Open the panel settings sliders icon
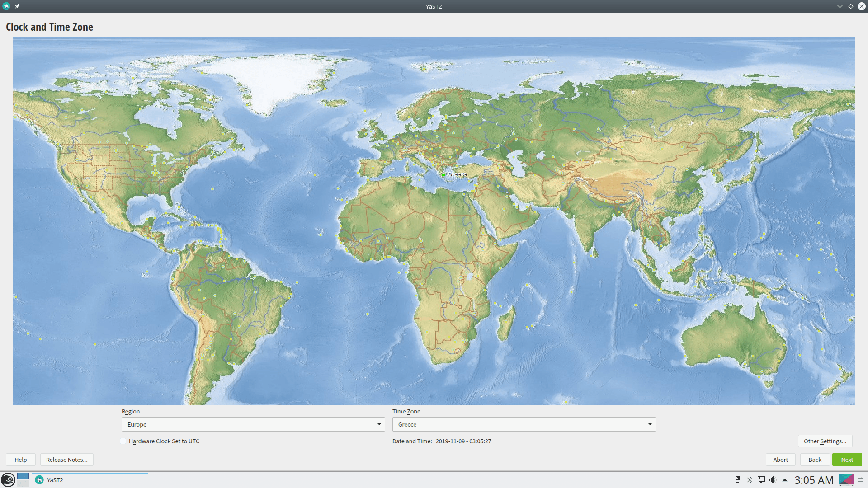Screen dimensions: 868x488 click(x=860, y=480)
